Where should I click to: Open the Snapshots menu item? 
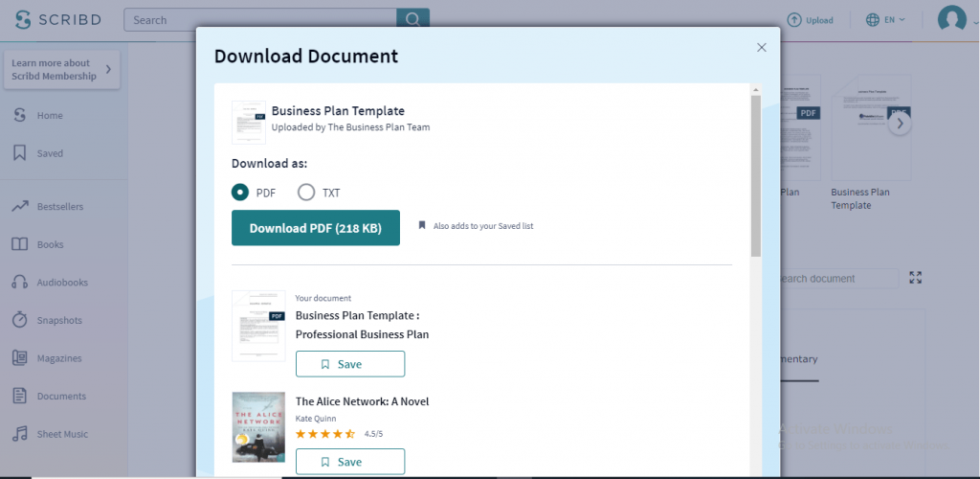pos(59,320)
